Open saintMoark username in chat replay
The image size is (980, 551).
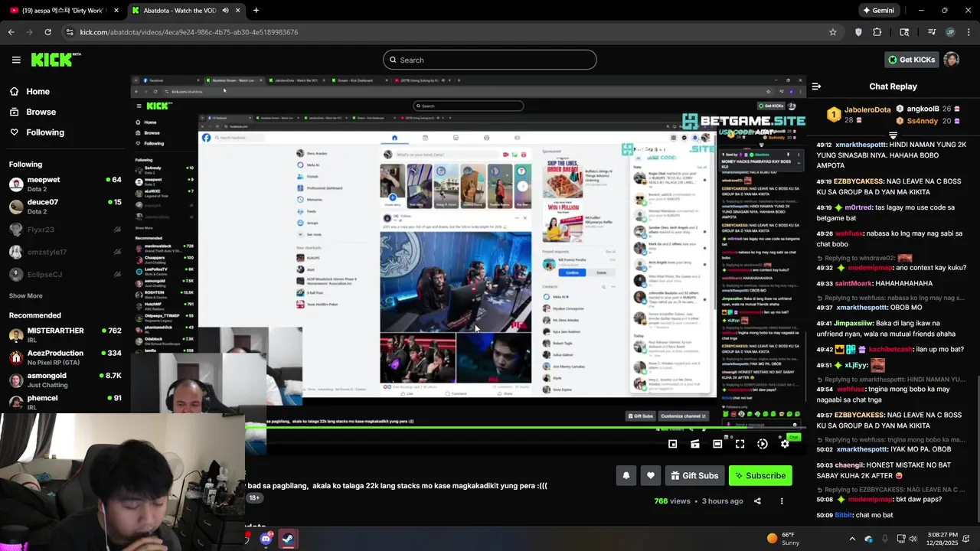[854, 283]
